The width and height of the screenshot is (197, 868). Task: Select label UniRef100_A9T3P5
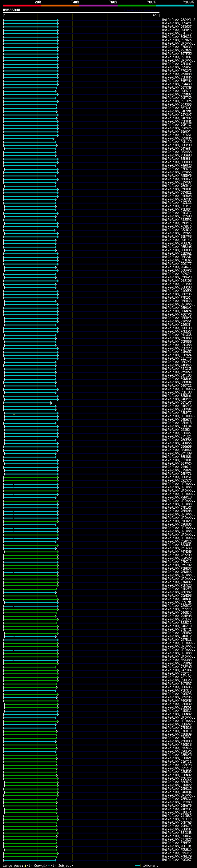tap(177, 101)
